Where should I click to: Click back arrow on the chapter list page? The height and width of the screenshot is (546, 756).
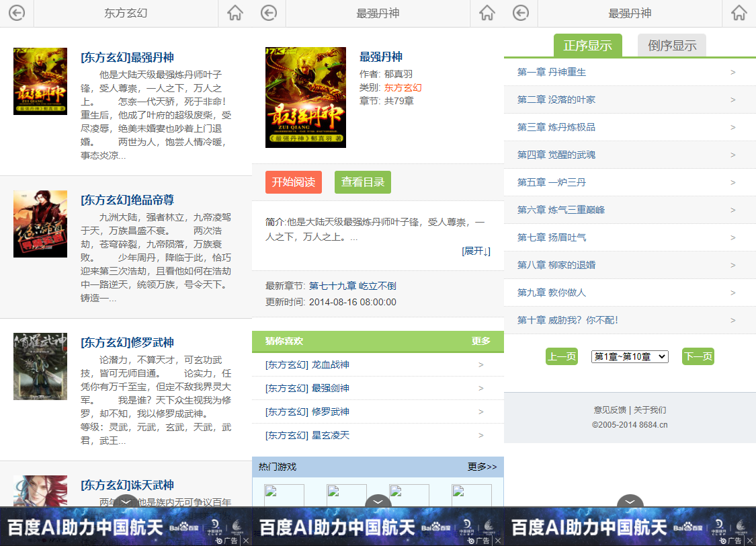point(521,13)
